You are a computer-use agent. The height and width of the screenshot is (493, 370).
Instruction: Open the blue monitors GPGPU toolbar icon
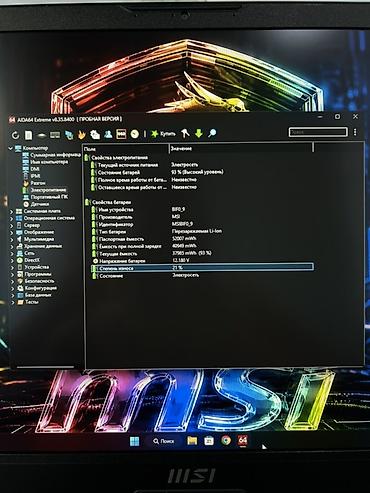click(69, 135)
